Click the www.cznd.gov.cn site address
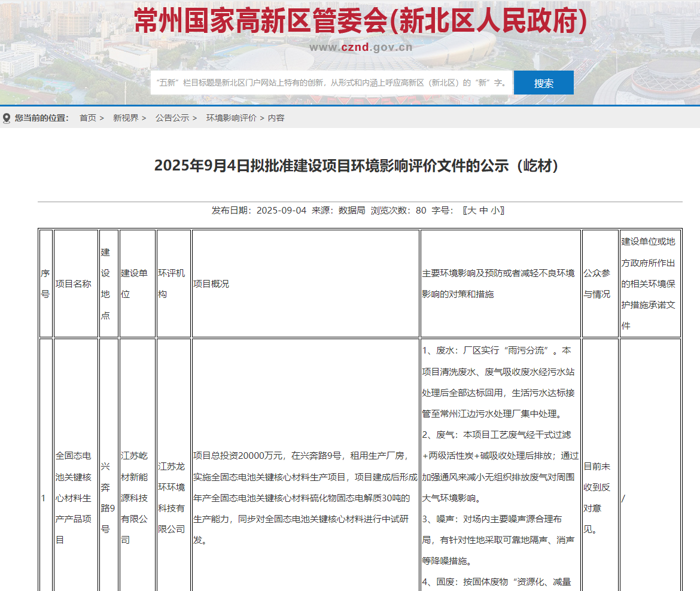 click(x=361, y=47)
